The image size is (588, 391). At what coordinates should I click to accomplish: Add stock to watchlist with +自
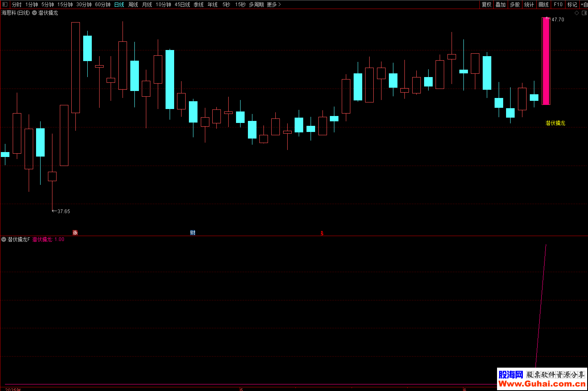(x=584, y=5)
